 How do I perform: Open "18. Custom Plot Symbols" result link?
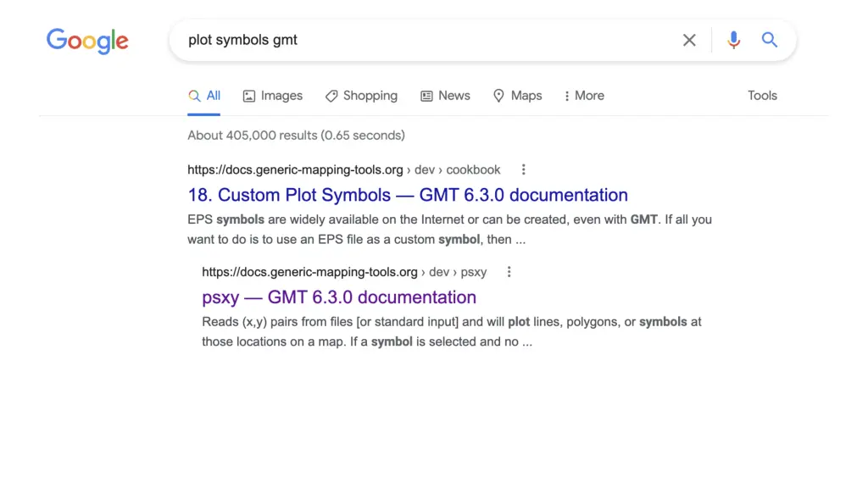click(x=408, y=195)
